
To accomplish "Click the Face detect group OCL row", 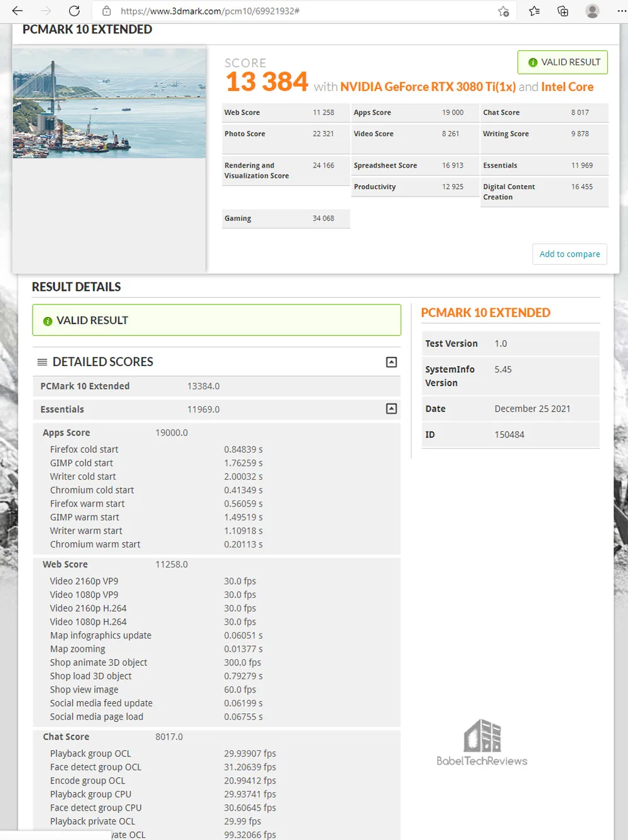I will pyautogui.click(x=217, y=767).
